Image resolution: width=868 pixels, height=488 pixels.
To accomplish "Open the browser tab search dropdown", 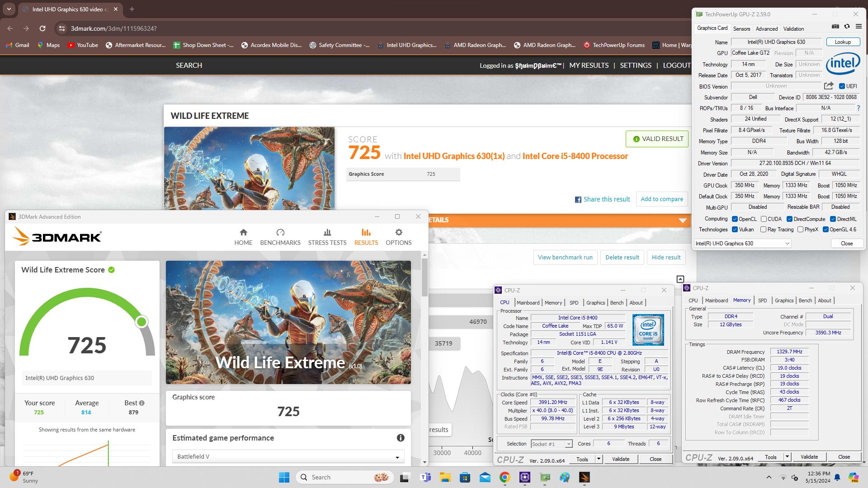I will pyautogui.click(x=9, y=9).
